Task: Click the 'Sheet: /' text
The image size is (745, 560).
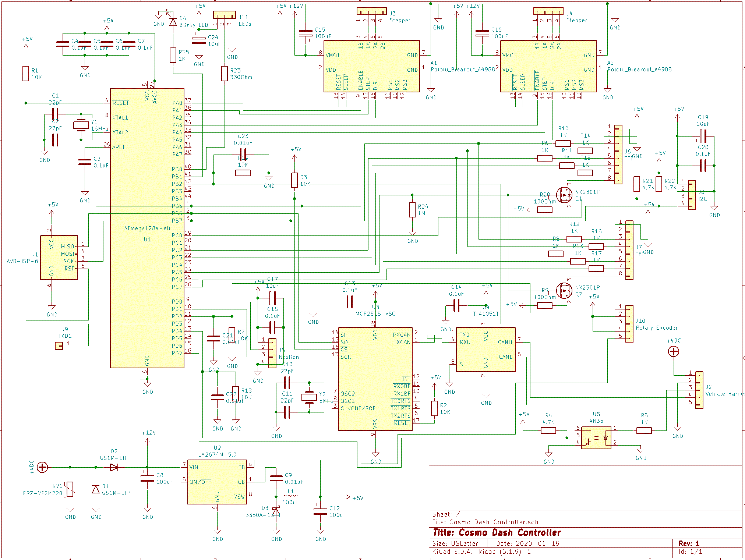Action: click(x=446, y=514)
